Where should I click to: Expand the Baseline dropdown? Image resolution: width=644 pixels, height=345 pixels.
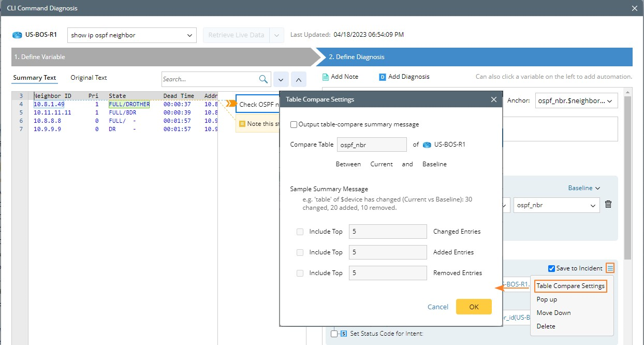[584, 188]
